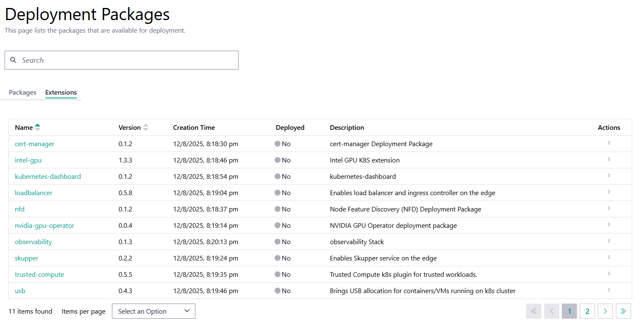Click the Search input field
Viewport: 644px width, 322px height.
click(x=126, y=60)
